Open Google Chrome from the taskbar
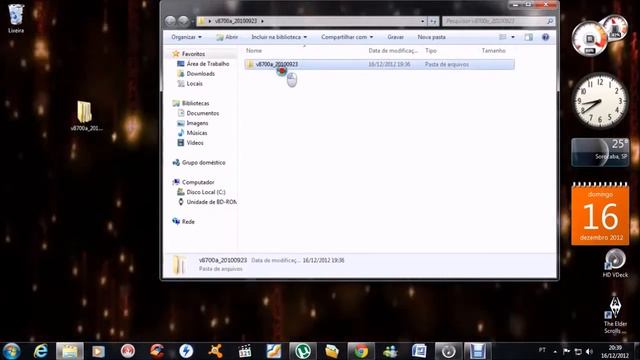 361,351
